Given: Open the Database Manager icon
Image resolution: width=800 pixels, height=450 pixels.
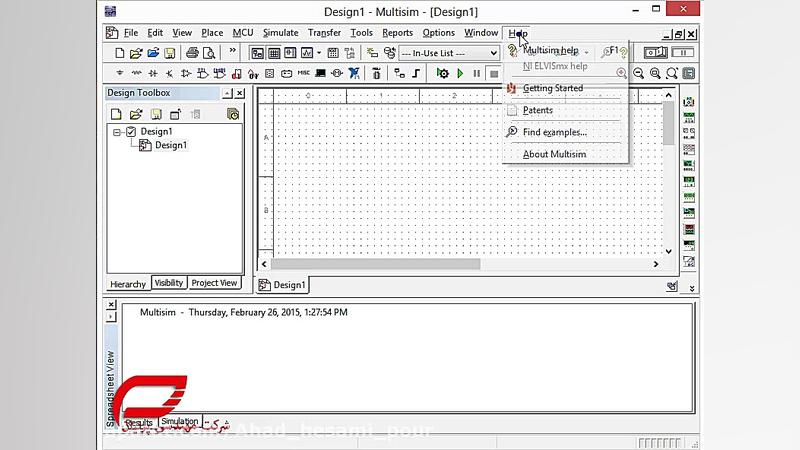Looking at the screenshot, I should click(390, 53).
